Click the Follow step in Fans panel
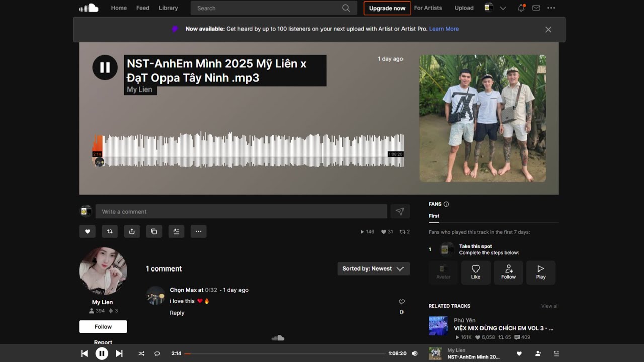This screenshot has width=644, height=362. click(508, 272)
